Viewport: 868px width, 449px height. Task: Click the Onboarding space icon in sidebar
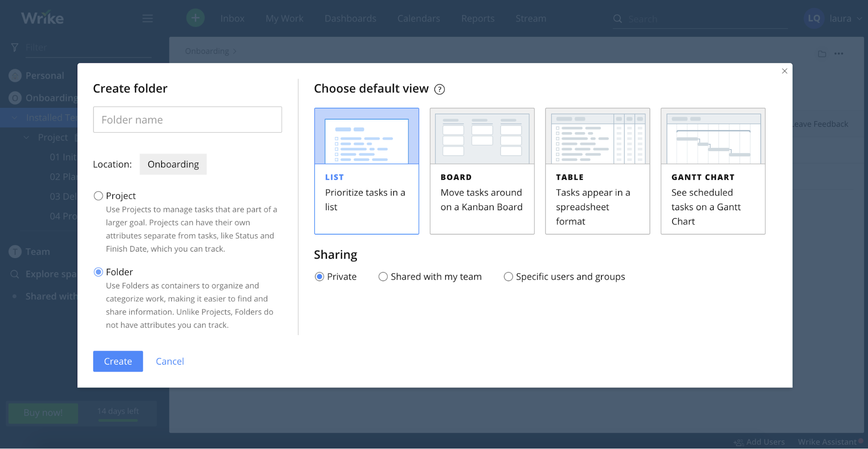tap(15, 98)
